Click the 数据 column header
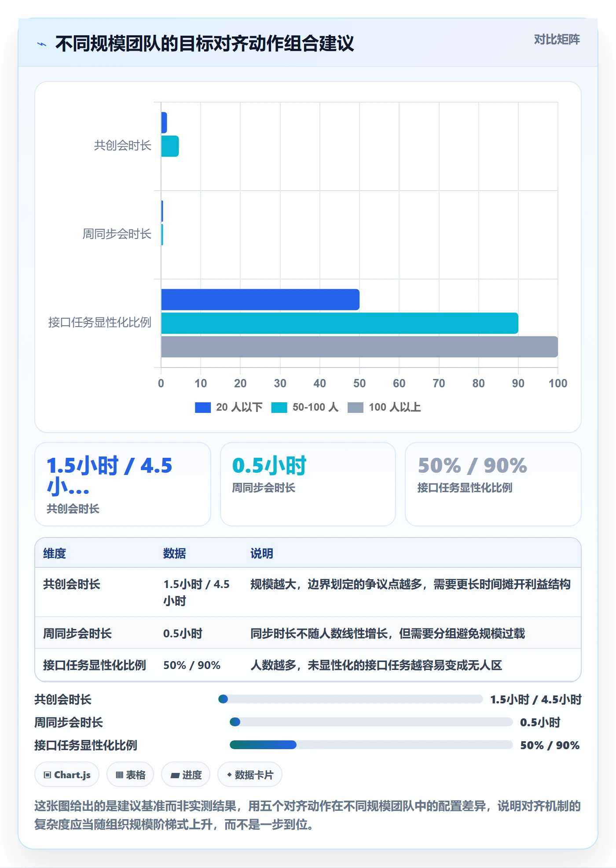 pos(175,553)
